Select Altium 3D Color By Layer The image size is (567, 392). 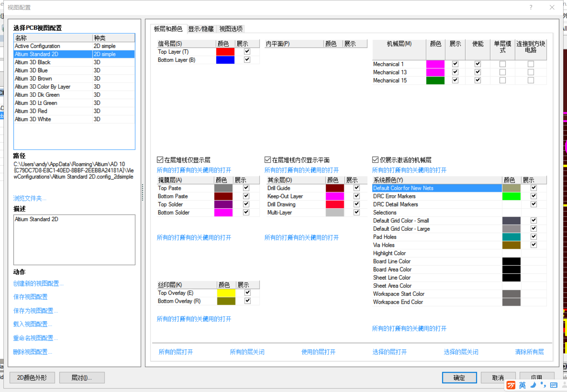tap(74, 87)
